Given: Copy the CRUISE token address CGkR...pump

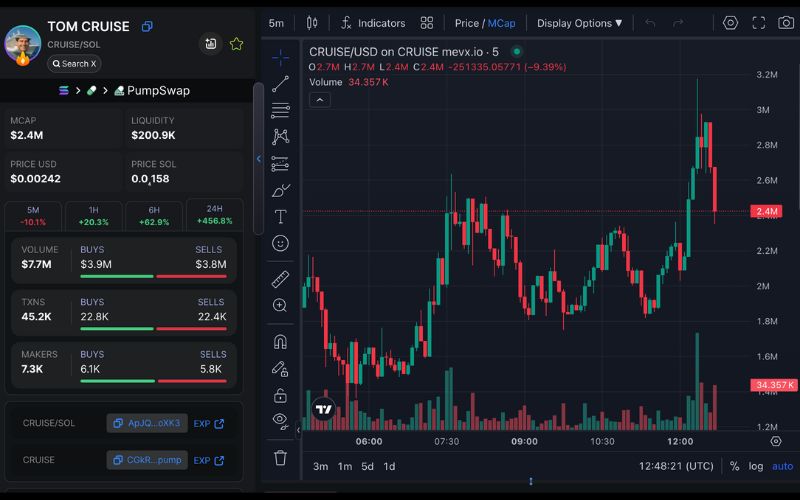Looking at the screenshot, I should pyautogui.click(x=147, y=460).
